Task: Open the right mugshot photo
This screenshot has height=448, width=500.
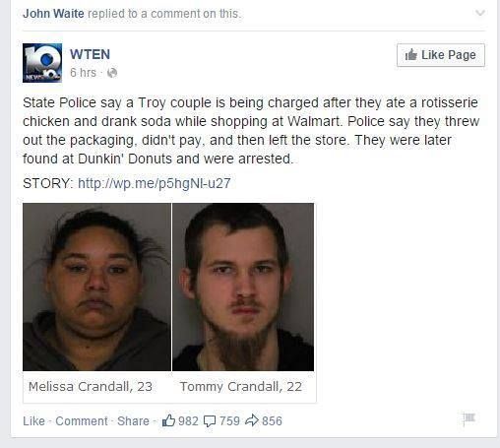Action: pos(243,287)
